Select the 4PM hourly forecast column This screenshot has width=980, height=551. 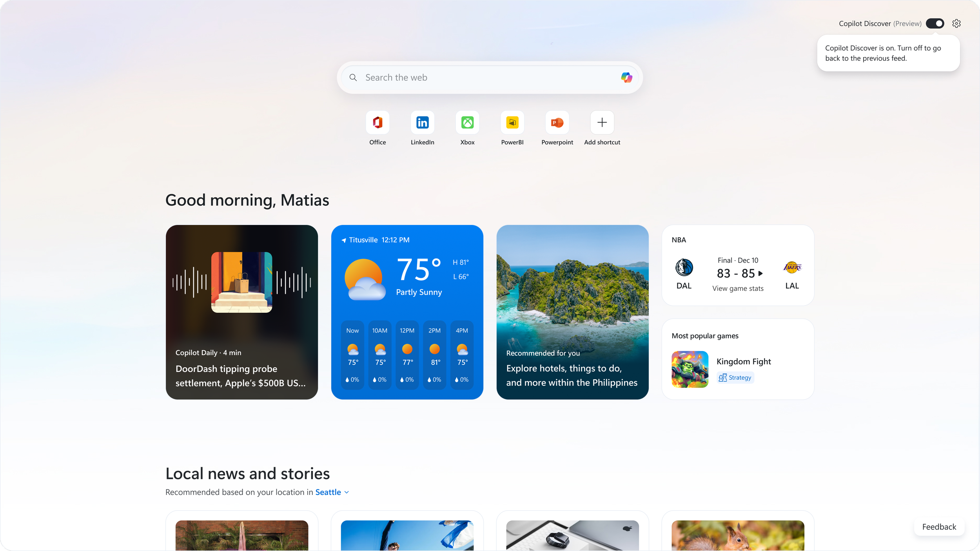(462, 355)
